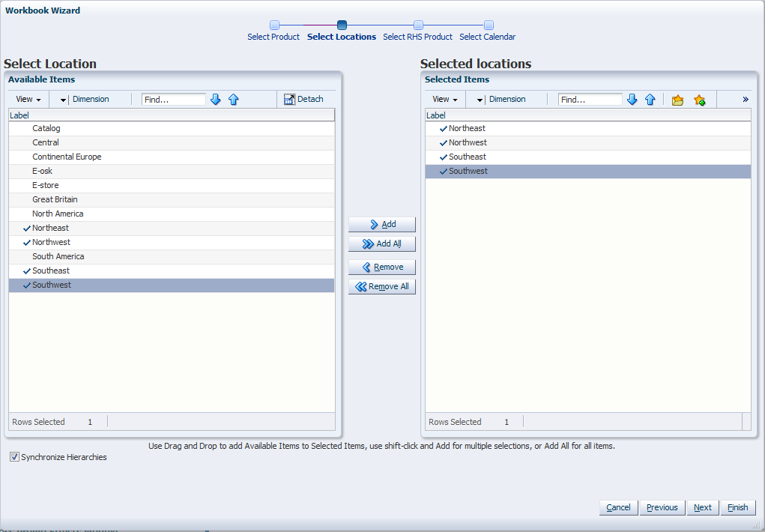Click Label column header in Selected Items

pyautogui.click(x=588, y=115)
